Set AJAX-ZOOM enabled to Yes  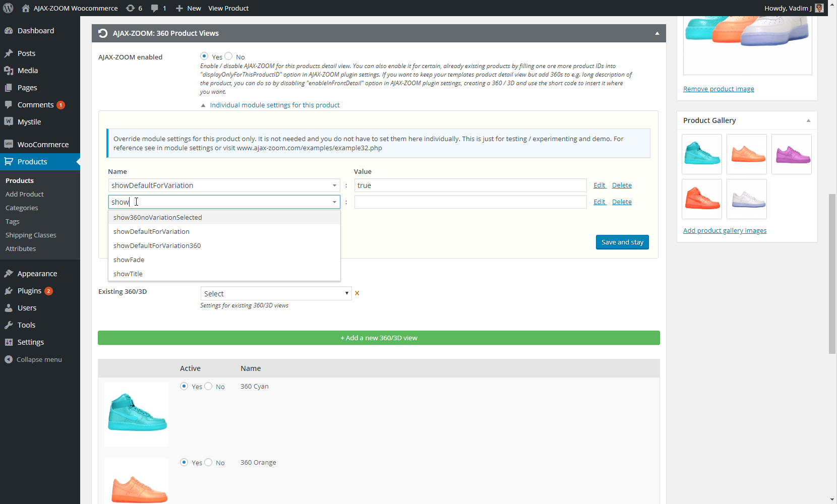(204, 56)
